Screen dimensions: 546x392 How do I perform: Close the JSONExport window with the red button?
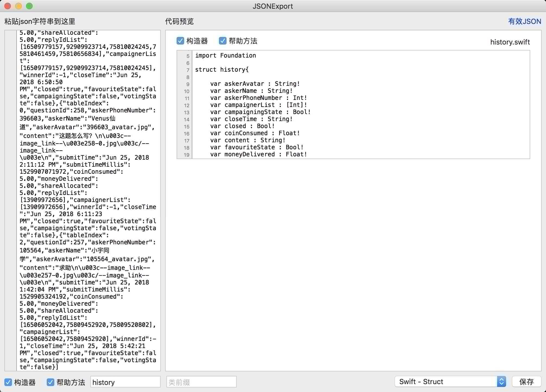8,6
